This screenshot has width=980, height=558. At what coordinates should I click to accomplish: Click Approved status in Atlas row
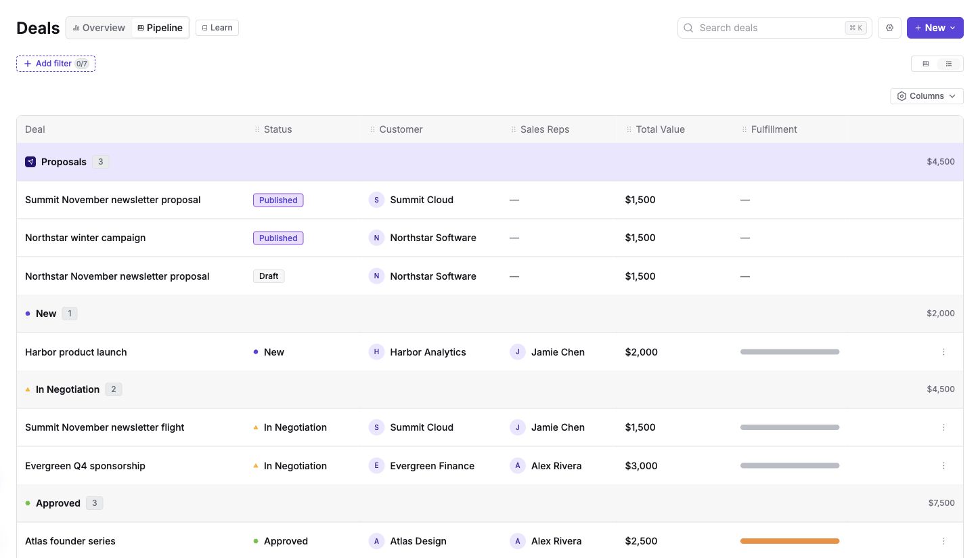coord(280,541)
